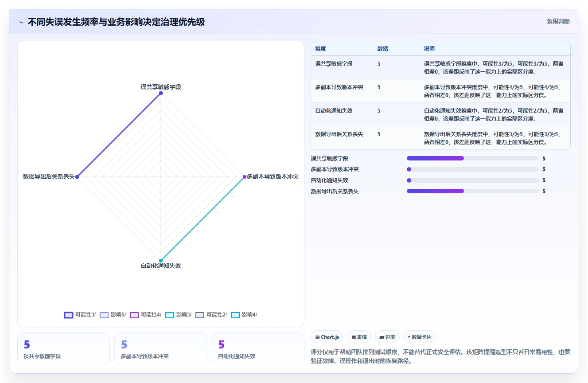The width and height of the screenshot is (588, 383).
Task: Toggle the 影响5/ legend entry
Action: 113,315
